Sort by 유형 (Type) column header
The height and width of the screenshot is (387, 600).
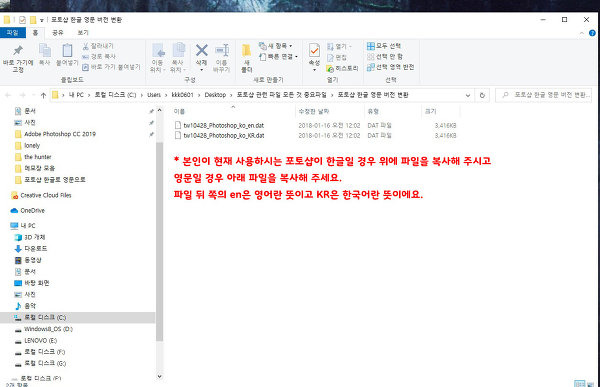[x=393, y=111]
